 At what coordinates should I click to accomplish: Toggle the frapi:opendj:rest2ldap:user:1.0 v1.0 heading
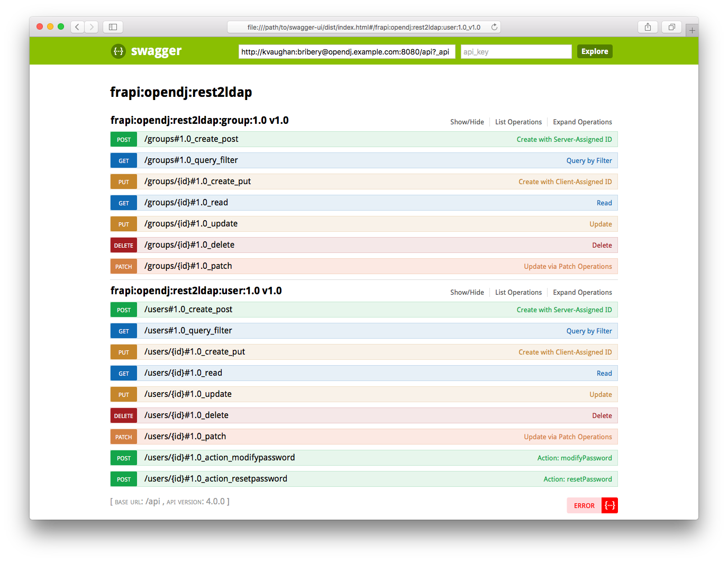[x=196, y=291]
